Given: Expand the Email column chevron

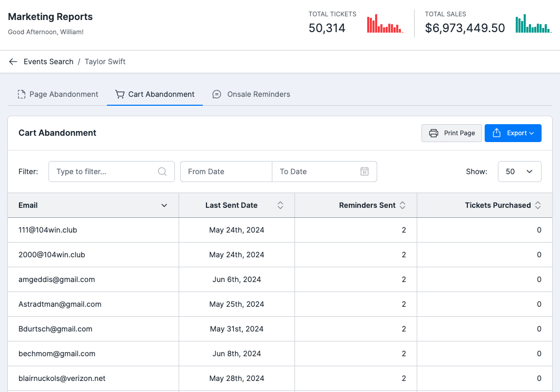Looking at the screenshot, I should point(164,205).
